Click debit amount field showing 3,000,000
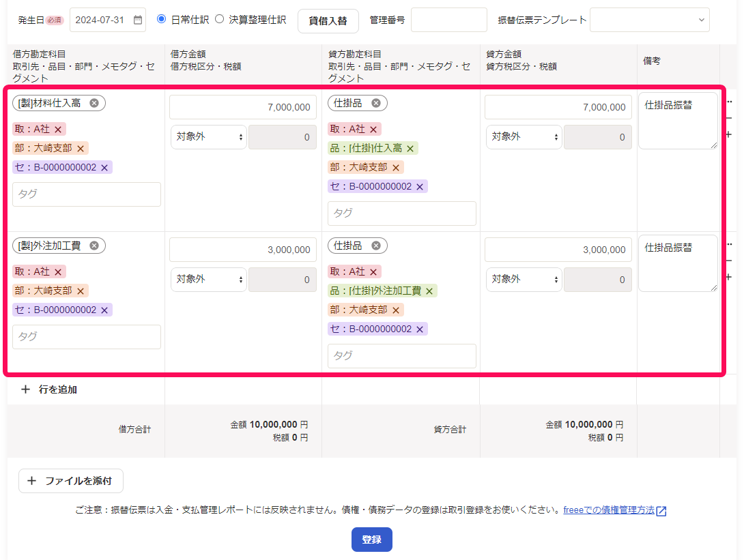 coord(243,250)
